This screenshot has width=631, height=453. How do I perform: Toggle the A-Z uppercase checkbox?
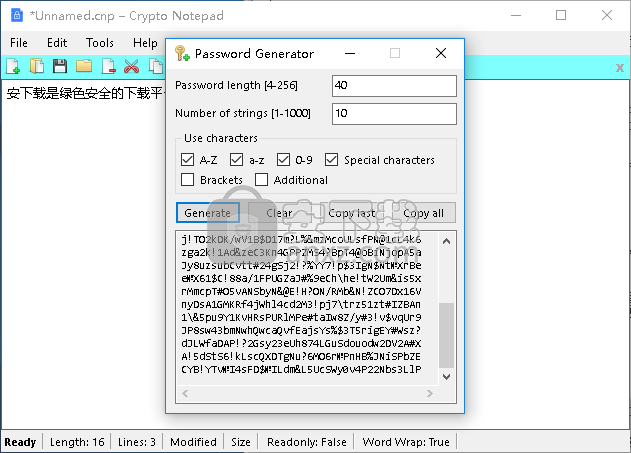coord(187,160)
